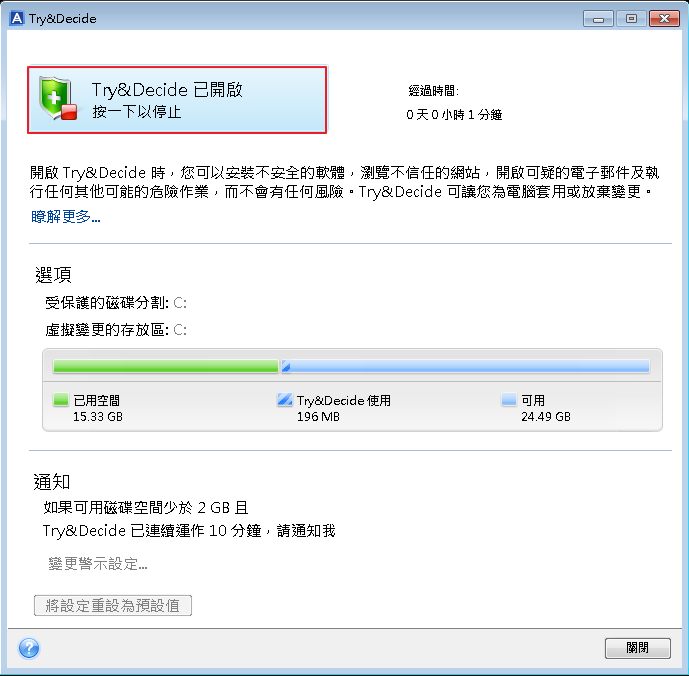Stop Try&Decide using the 已開啟 toggle button

[177, 100]
